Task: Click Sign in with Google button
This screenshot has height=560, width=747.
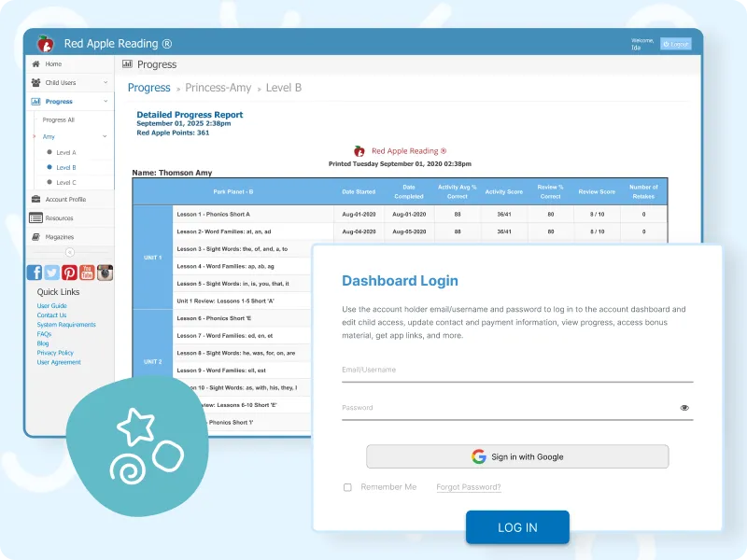Action: (x=517, y=456)
